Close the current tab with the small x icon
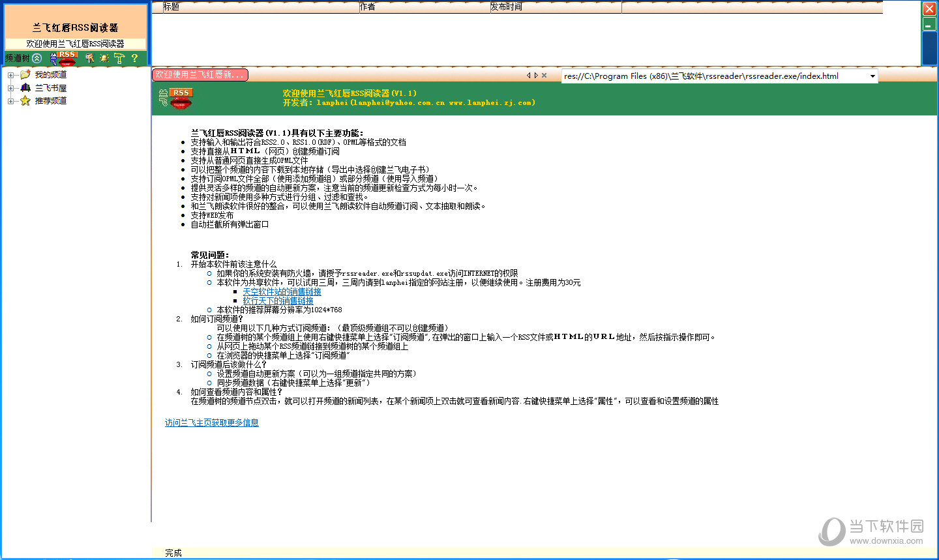The height and width of the screenshot is (560, 939). point(544,75)
